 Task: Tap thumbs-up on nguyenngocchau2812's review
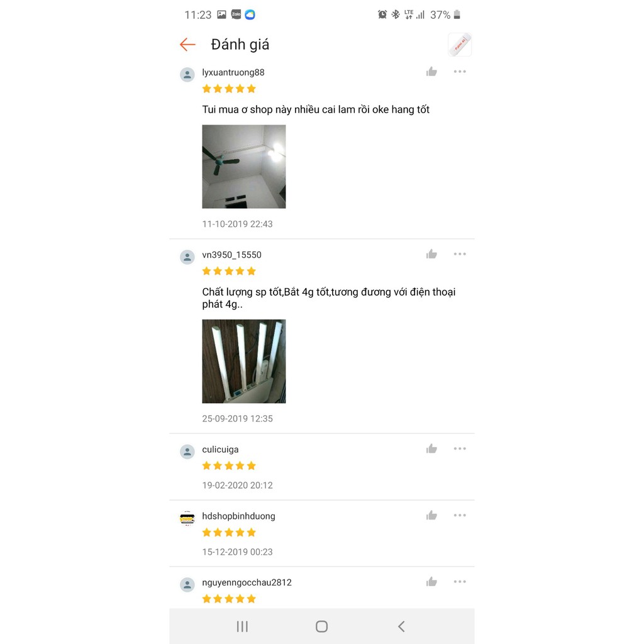(431, 582)
